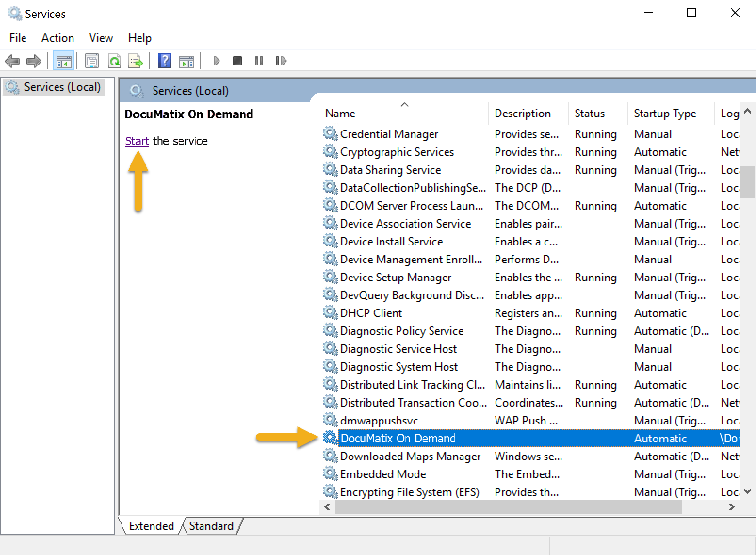Select DCOM Server Process Launcher service row
Viewport: 756px width, 555px height.
pyautogui.click(x=531, y=205)
